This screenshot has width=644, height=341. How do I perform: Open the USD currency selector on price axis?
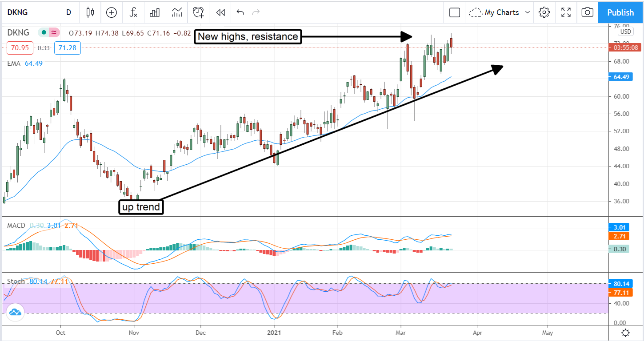click(x=625, y=32)
